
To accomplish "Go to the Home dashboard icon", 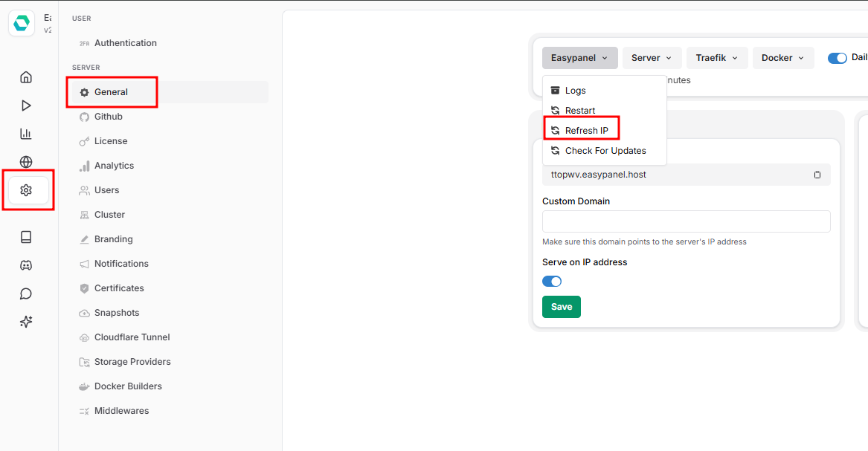I will coord(26,77).
